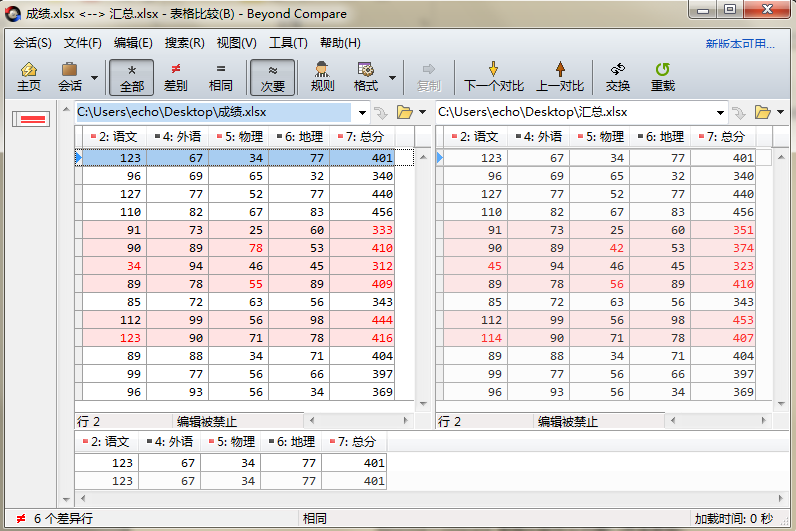Open the 文件(F) menu
This screenshot has width=796, height=531.
point(83,43)
